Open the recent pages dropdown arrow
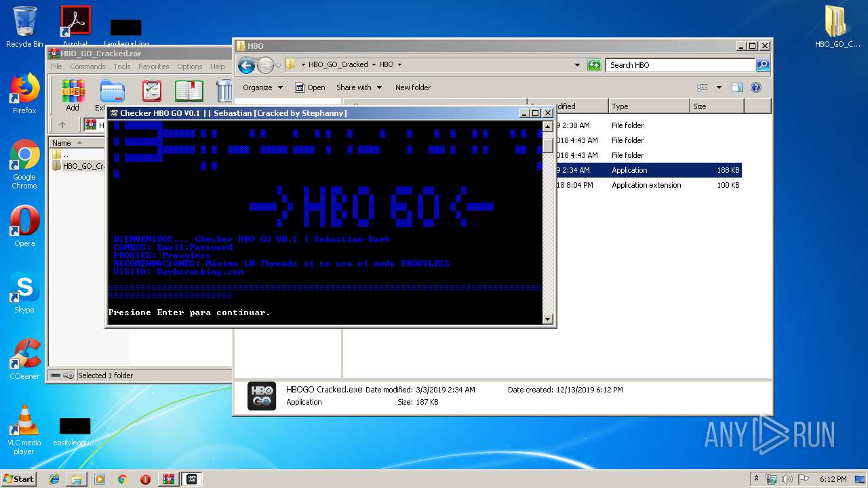Viewport: 868px width, 488px height. [x=278, y=66]
